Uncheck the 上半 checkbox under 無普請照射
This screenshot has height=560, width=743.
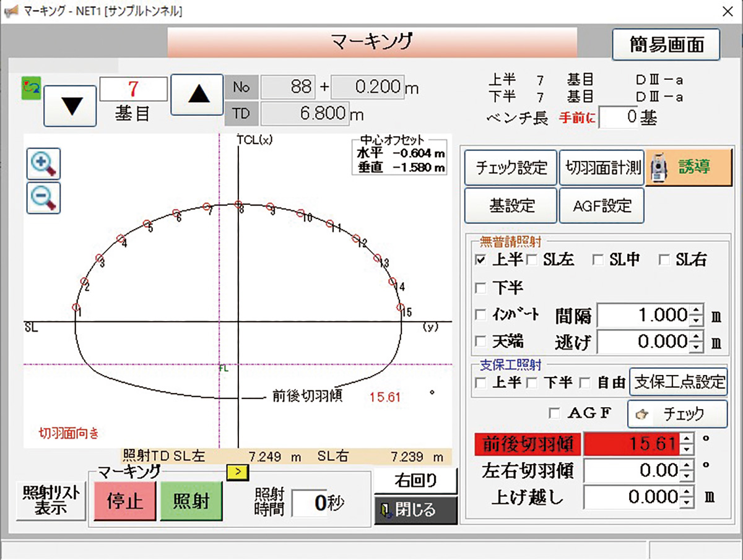tap(480, 261)
